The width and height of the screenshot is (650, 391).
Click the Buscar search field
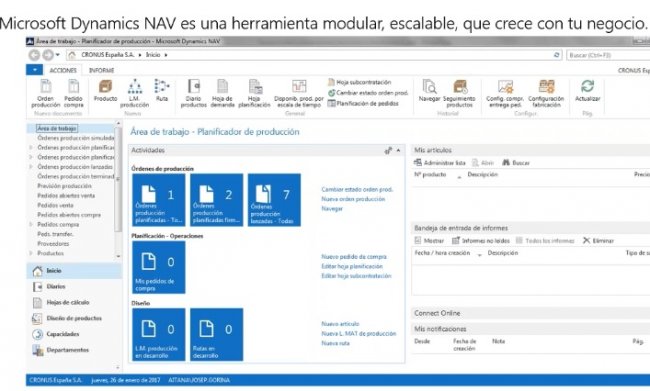608,55
